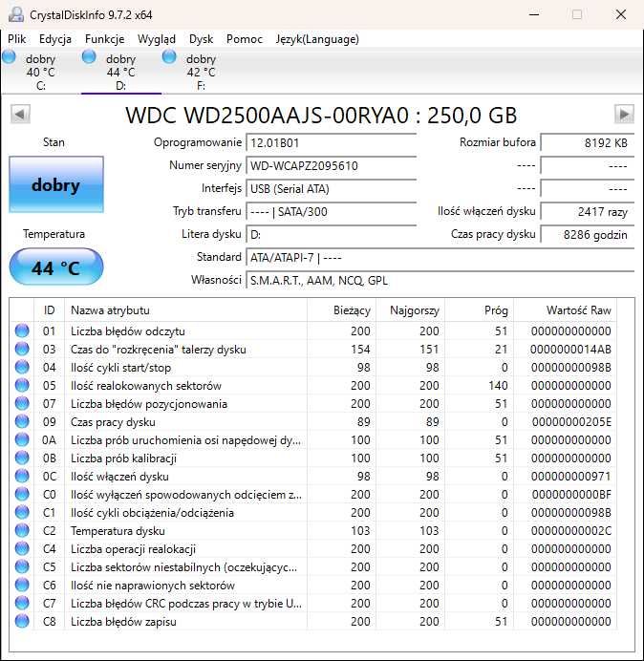Click the Nazwa atrybutu column header
The height and width of the screenshot is (661, 644).
click(x=185, y=310)
